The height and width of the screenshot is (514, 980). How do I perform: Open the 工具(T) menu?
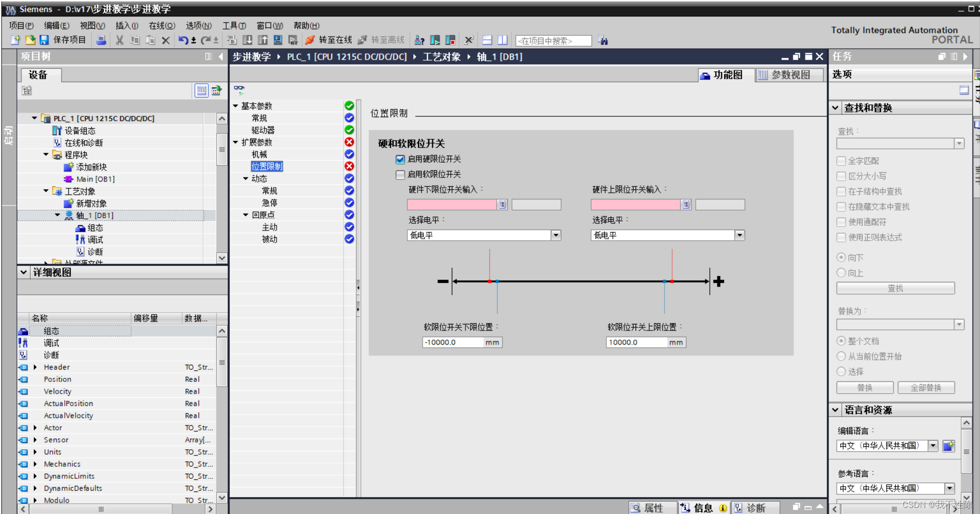tap(234, 25)
